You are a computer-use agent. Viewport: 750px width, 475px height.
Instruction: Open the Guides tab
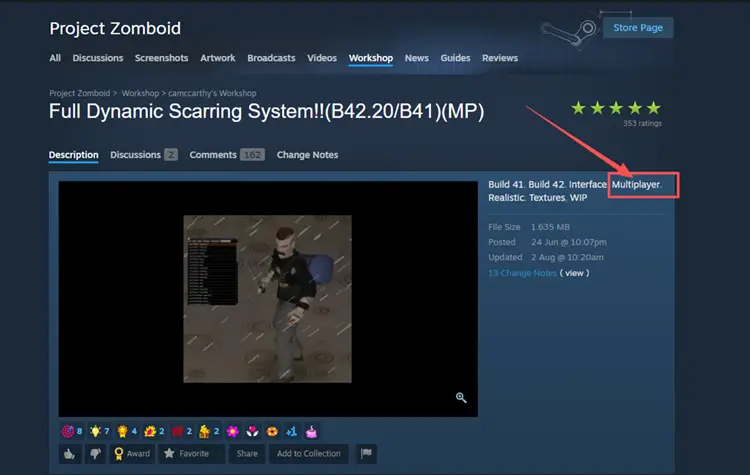(x=455, y=58)
